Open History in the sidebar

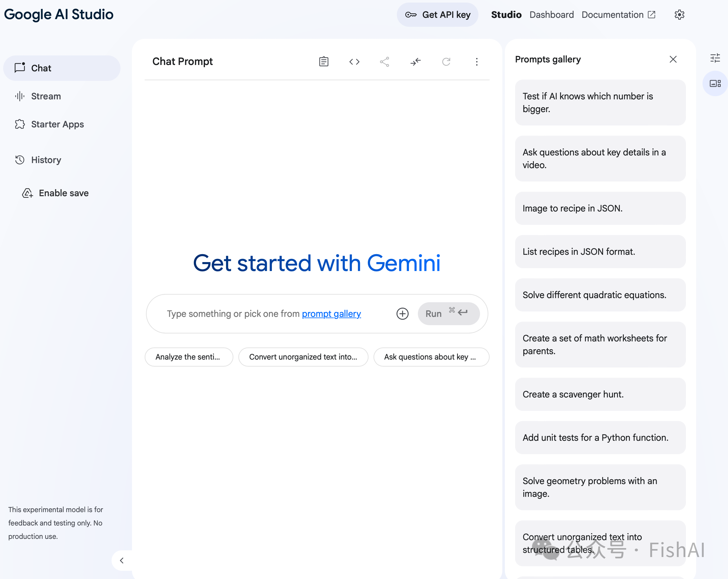pyautogui.click(x=62, y=160)
